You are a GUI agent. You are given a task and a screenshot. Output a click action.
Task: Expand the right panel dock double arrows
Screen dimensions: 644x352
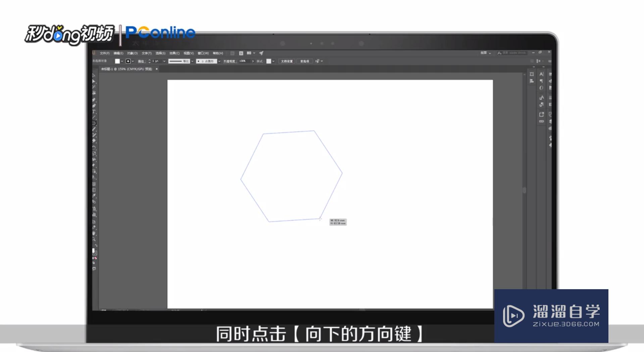543,67
